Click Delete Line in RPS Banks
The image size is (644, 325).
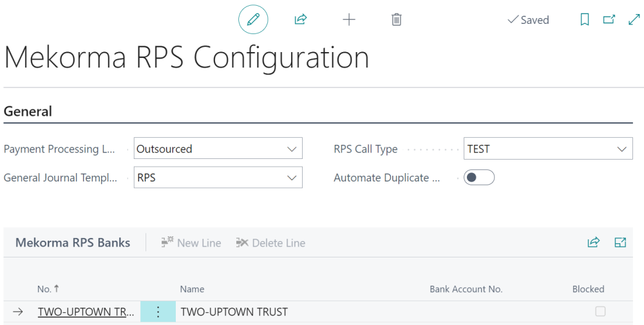coord(270,243)
